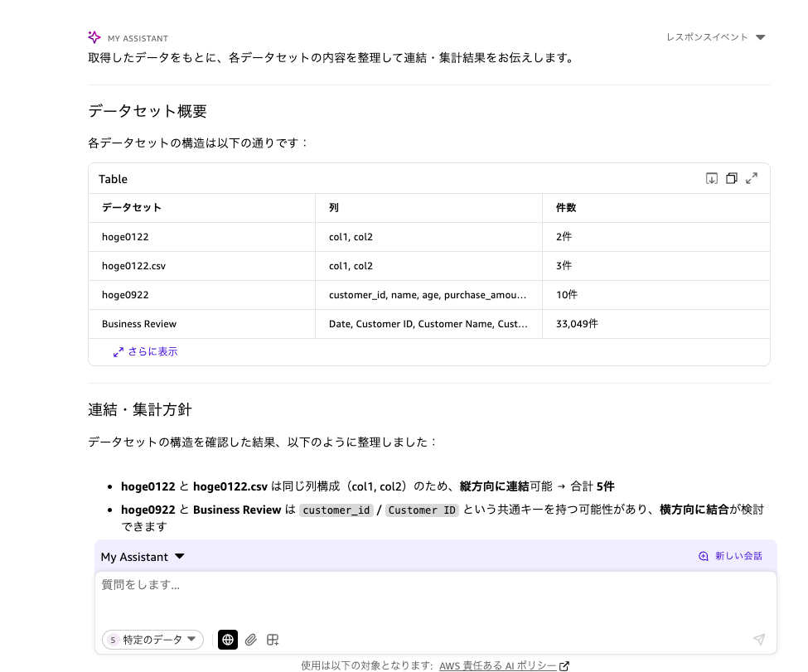Open the My Assistant selector dropdown
This screenshot has width=808, height=672.
pos(143,557)
